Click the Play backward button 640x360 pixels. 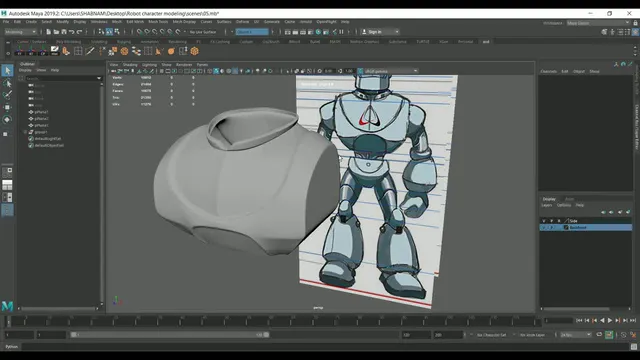click(602, 321)
